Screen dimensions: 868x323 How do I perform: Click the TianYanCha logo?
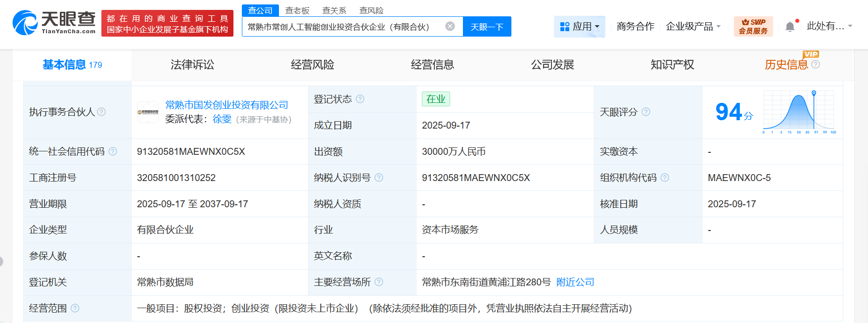54,23
